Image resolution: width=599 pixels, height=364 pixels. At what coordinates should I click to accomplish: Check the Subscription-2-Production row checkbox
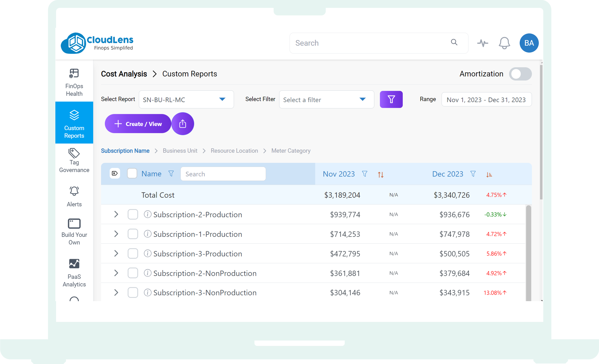pyautogui.click(x=133, y=214)
